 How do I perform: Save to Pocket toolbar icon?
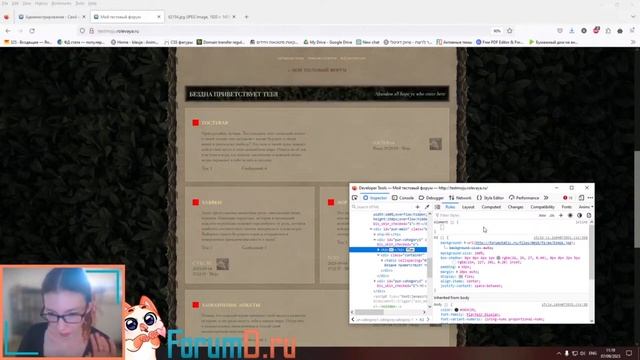point(560,31)
